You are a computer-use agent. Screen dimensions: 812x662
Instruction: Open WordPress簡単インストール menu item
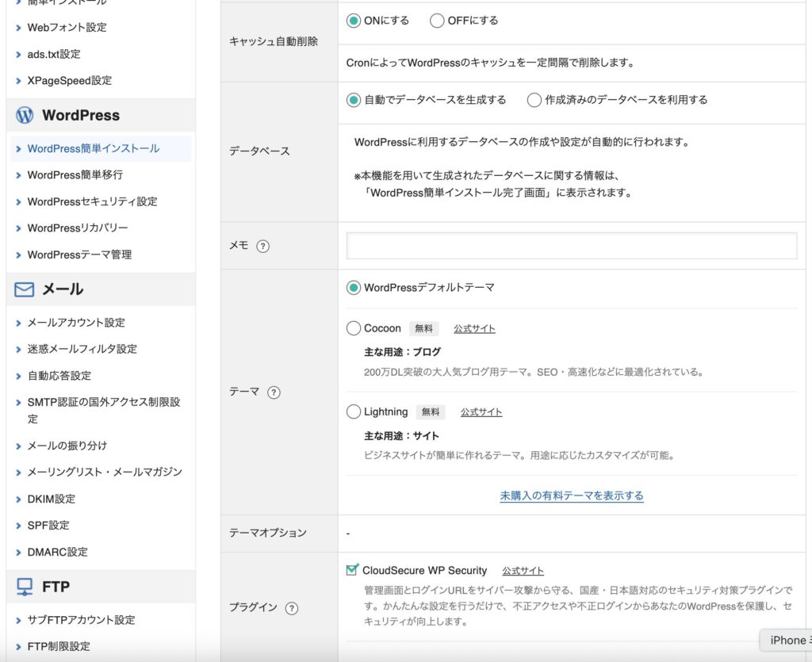(94, 148)
